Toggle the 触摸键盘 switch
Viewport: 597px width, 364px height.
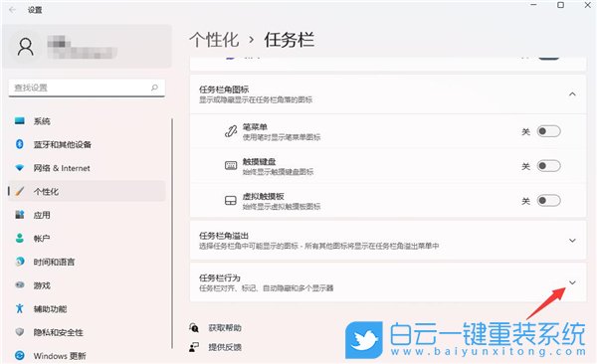point(548,166)
